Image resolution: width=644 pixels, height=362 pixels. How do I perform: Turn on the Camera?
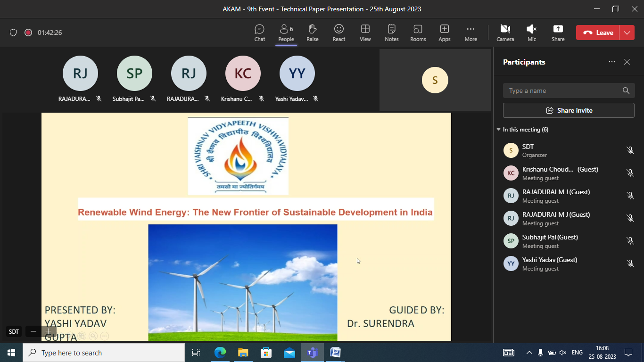pyautogui.click(x=505, y=33)
